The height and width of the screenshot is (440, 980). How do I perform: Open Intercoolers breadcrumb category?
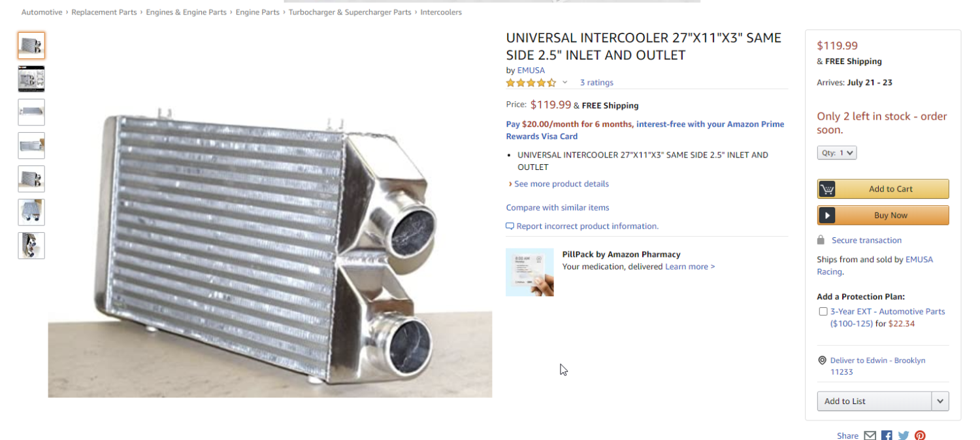pyautogui.click(x=441, y=12)
